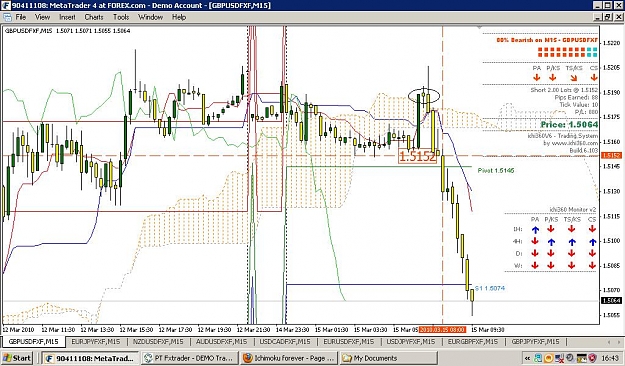
Task: Click the bearish strength orange-teal square meter
Action: point(568,52)
